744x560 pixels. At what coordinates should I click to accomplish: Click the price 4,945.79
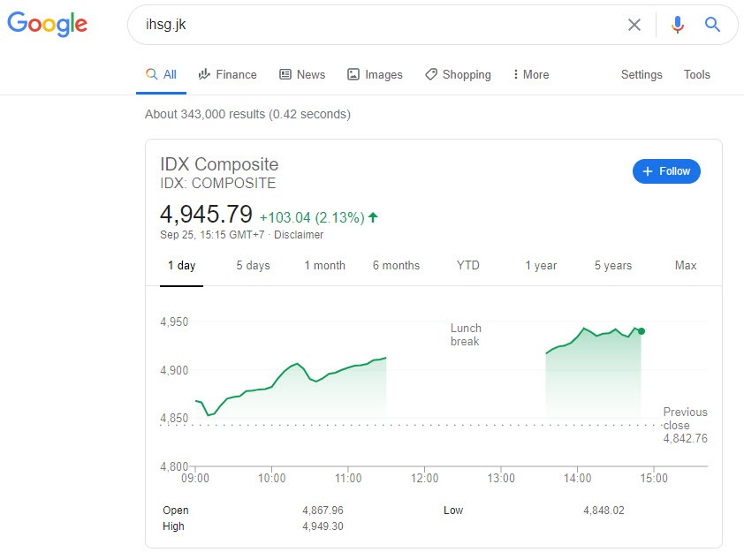click(206, 214)
